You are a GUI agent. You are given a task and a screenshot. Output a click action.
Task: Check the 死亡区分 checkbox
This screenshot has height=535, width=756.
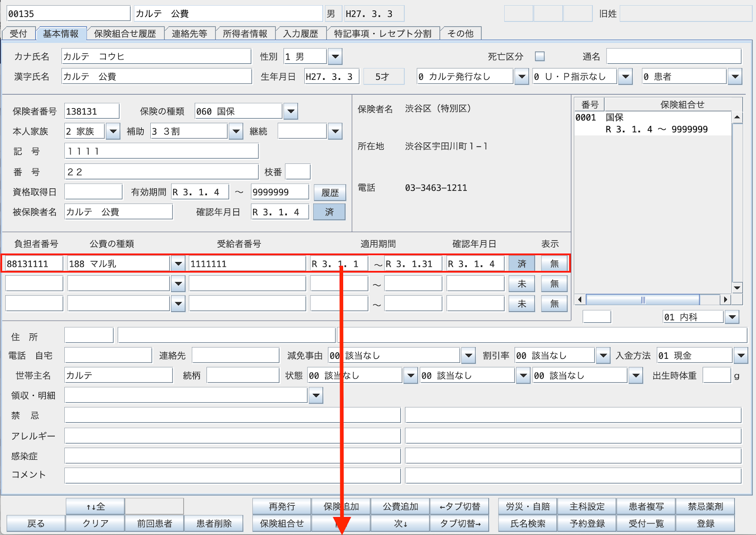click(540, 56)
